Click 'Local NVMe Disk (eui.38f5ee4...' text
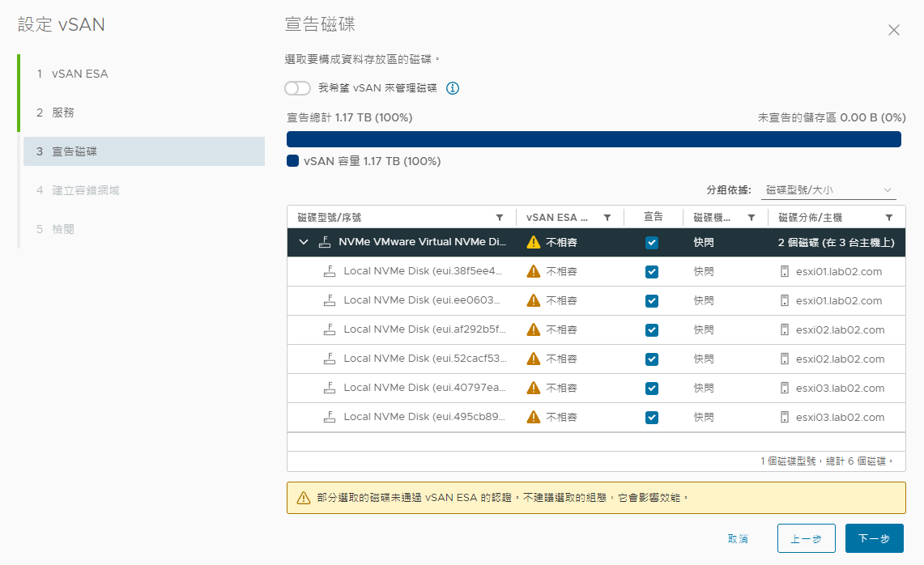The image size is (924, 565). pyautogui.click(x=423, y=271)
